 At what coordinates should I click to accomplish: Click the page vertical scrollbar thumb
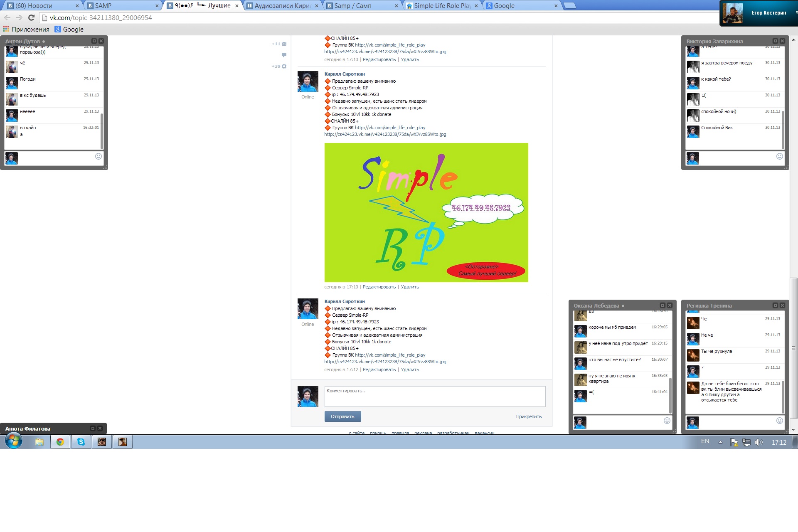(x=793, y=348)
